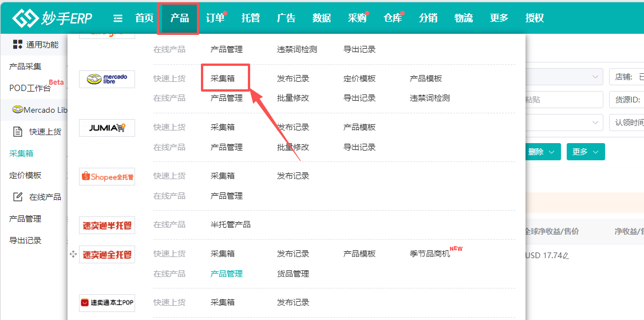The height and width of the screenshot is (320, 644).
Task: Choose the 速卖通全托管 platform logo
Action: pos(107,255)
